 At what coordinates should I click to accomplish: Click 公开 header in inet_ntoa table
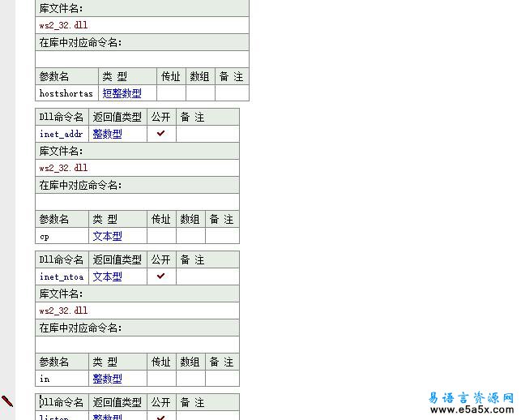pos(161,259)
